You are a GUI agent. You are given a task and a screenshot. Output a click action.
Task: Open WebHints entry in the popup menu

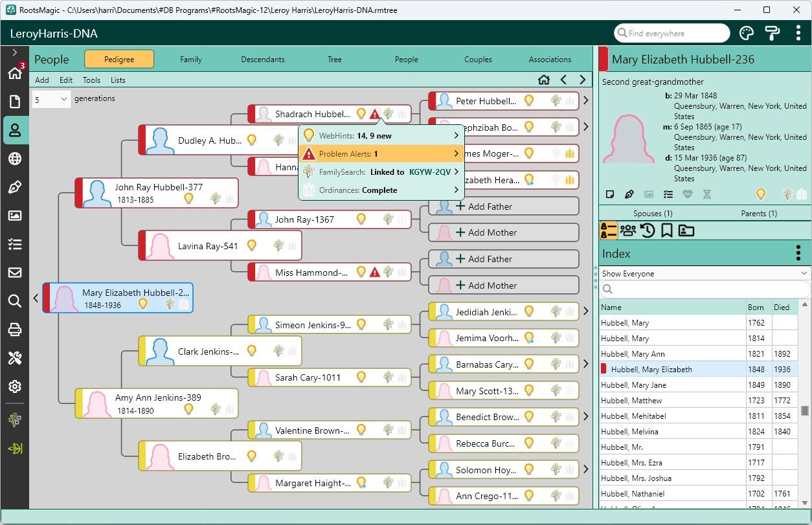point(381,136)
